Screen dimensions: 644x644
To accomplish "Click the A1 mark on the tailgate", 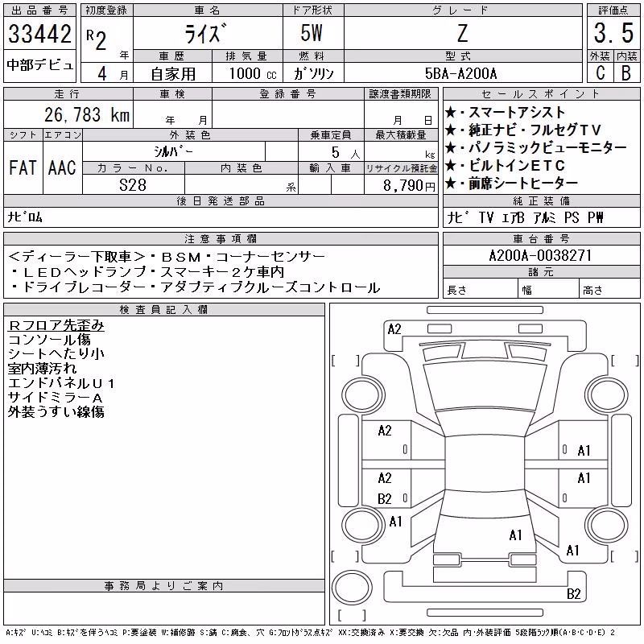I will (515, 535).
